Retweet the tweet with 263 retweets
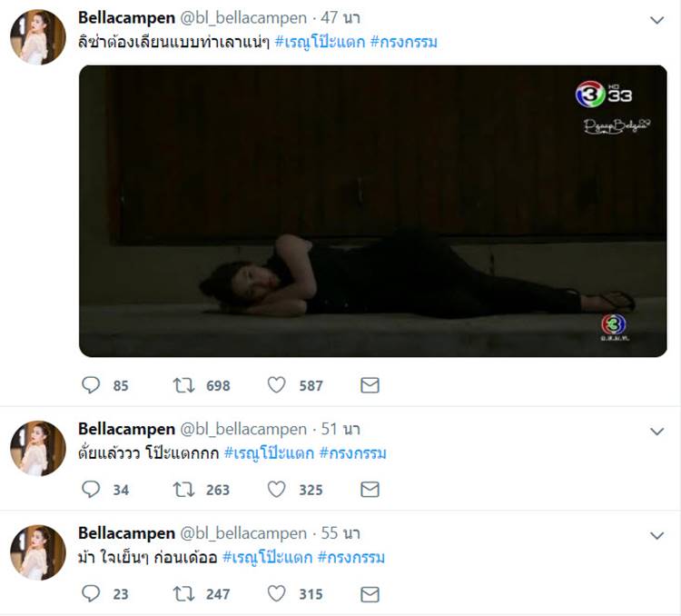This screenshot has width=681, height=616. pyautogui.click(x=185, y=490)
